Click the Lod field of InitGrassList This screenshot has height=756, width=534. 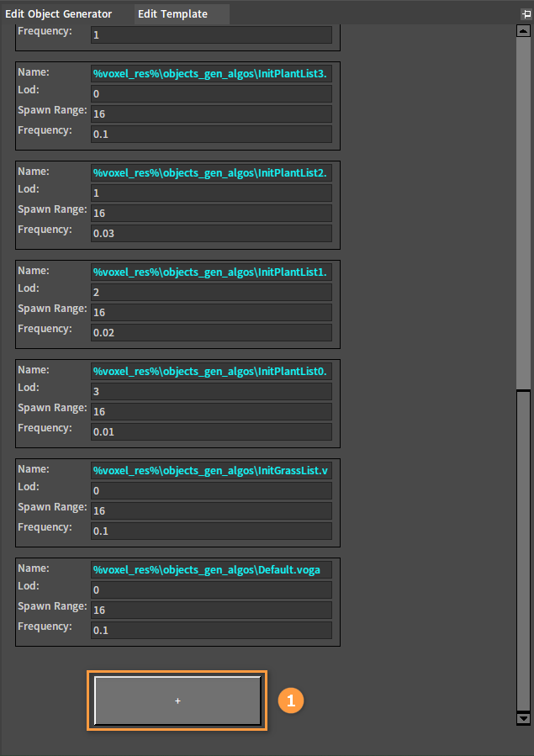click(211, 491)
